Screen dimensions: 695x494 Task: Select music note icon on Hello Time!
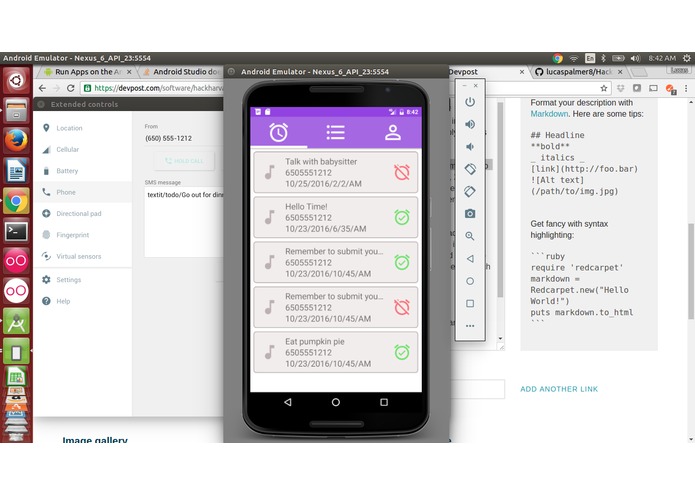click(x=269, y=217)
